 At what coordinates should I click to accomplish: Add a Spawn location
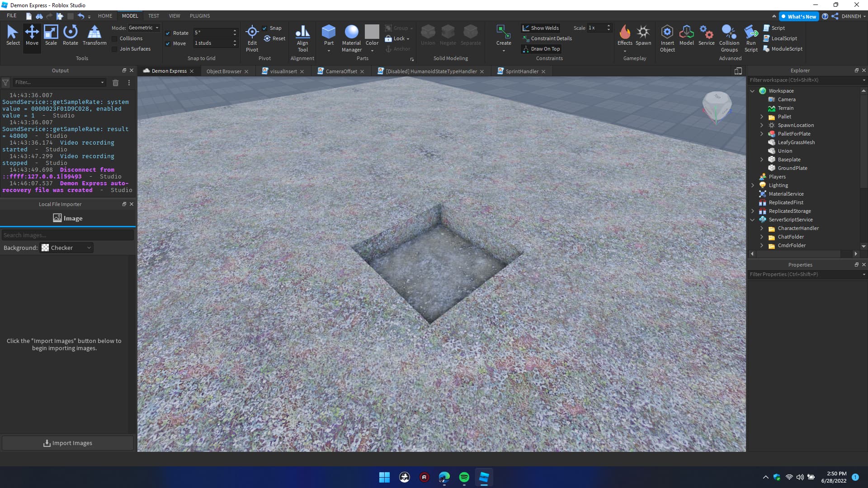coord(643,35)
